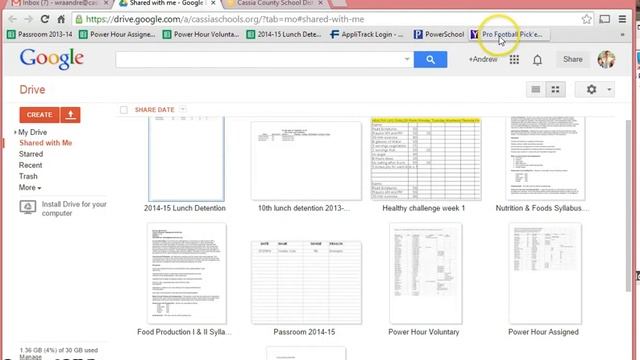The height and width of the screenshot is (360, 640).
Task: Click Install Drive for your computer
Action: [x=74, y=209]
